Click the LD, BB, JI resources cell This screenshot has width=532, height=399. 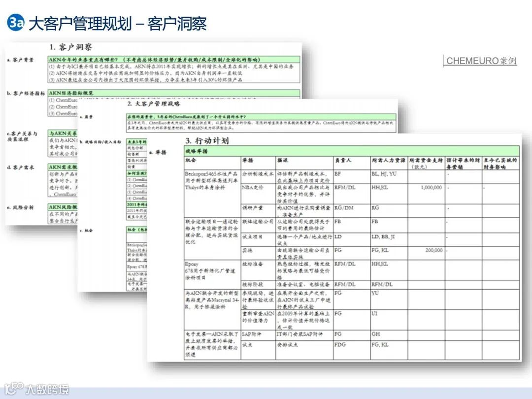(x=389, y=239)
